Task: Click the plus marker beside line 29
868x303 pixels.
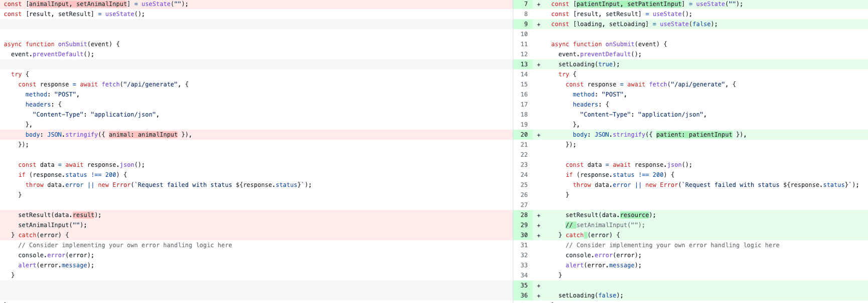Action: (x=539, y=225)
